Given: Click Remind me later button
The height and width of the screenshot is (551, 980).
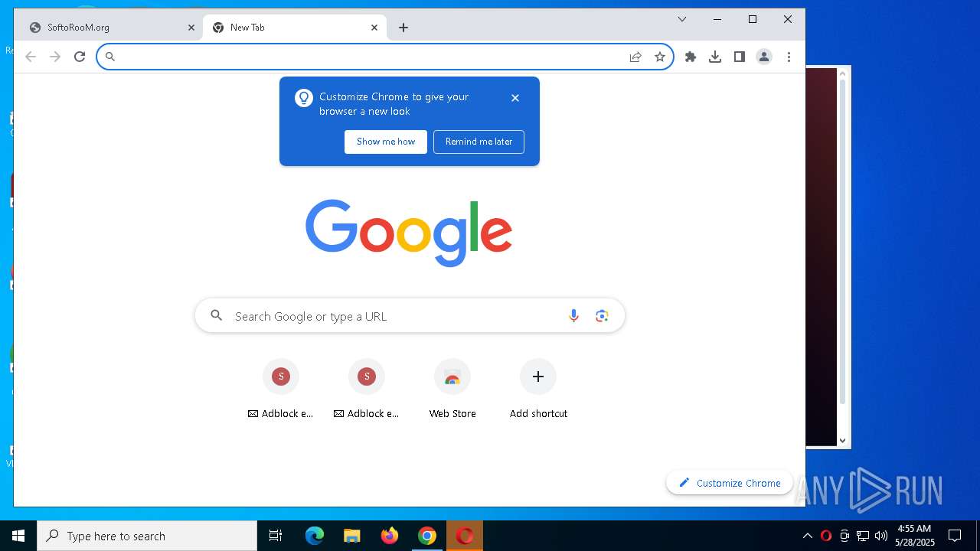Looking at the screenshot, I should click(479, 142).
